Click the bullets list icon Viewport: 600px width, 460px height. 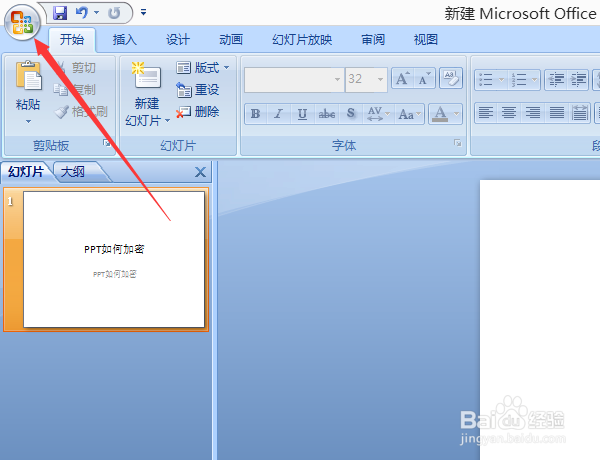[486, 80]
